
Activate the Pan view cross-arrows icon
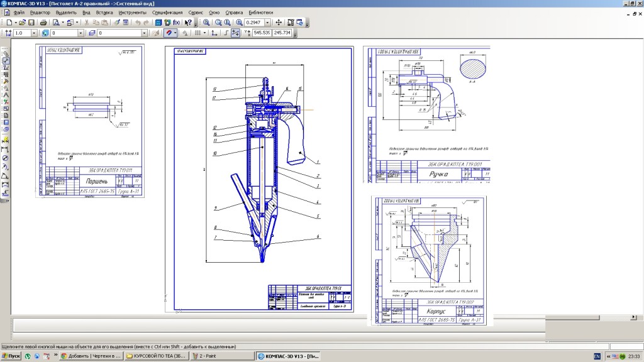279,23
